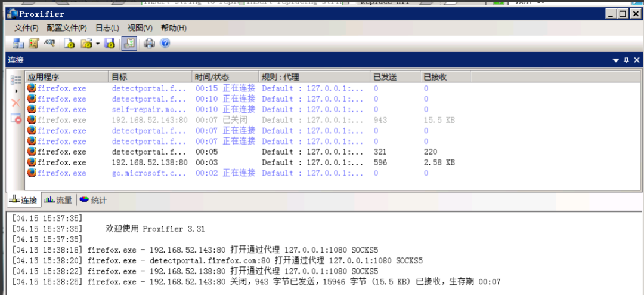This screenshot has height=295, width=644.
Task: Switch to the 流量 tab
Action: pos(58,200)
